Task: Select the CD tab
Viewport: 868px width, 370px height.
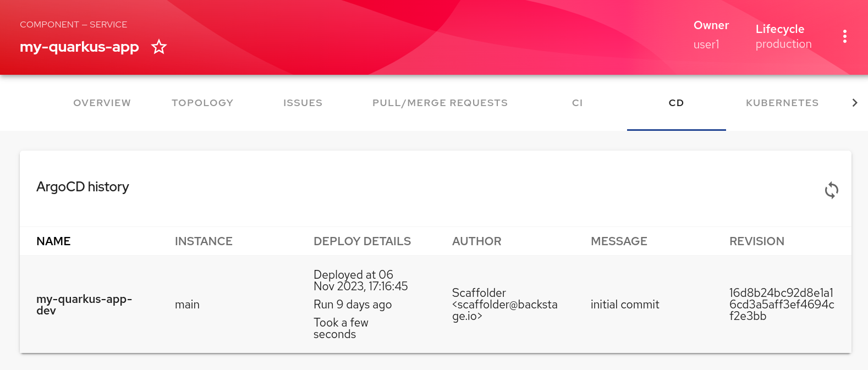Action: pos(677,103)
